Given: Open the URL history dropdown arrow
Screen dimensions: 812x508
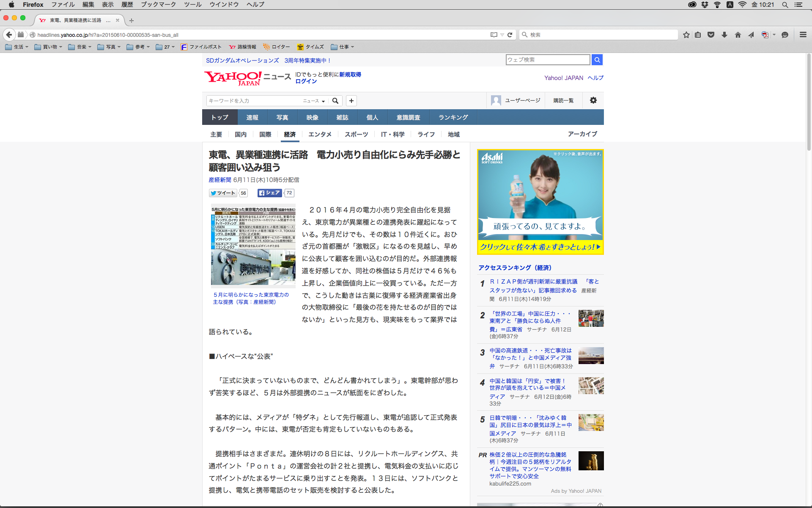Looking at the screenshot, I should [502, 35].
